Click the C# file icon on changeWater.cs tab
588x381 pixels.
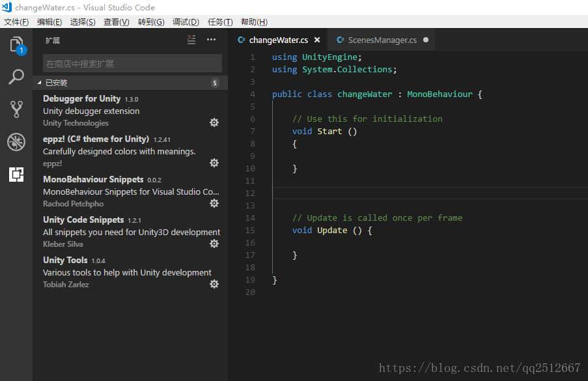pos(242,40)
